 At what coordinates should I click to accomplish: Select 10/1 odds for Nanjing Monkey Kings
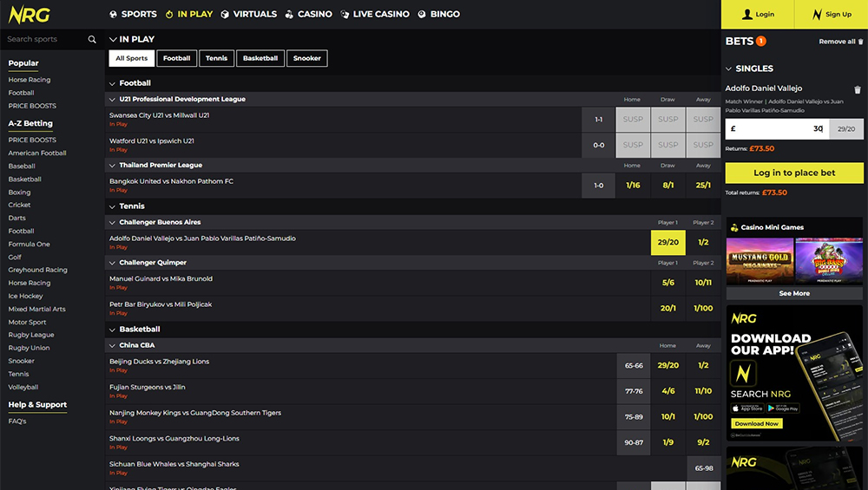coord(668,416)
